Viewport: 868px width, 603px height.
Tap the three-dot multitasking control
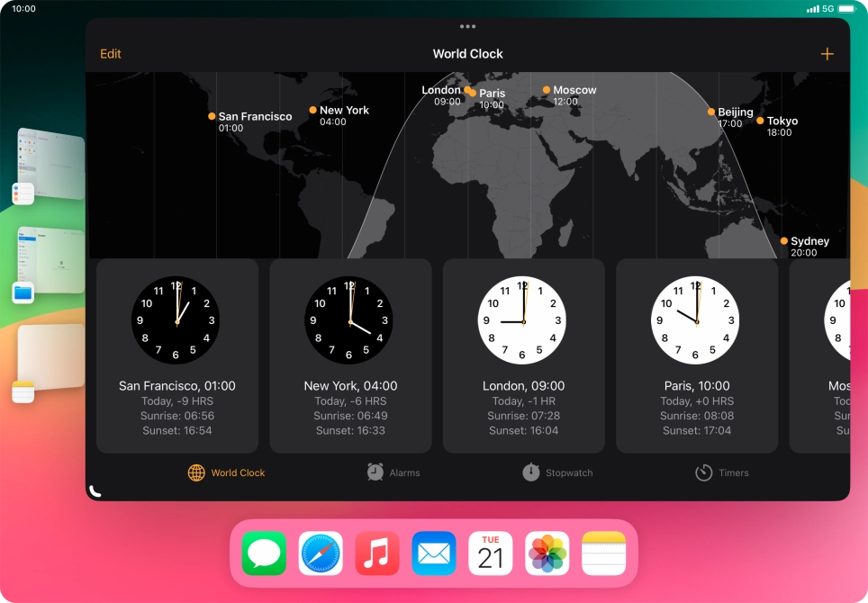tap(467, 27)
